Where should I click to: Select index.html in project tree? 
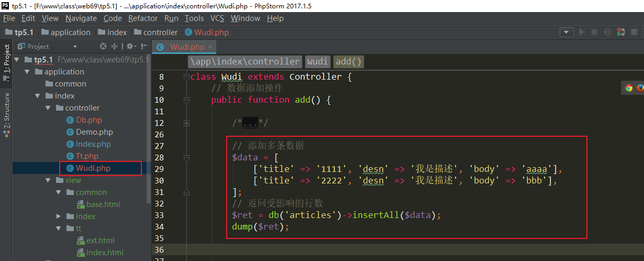[x=105, y=253]
